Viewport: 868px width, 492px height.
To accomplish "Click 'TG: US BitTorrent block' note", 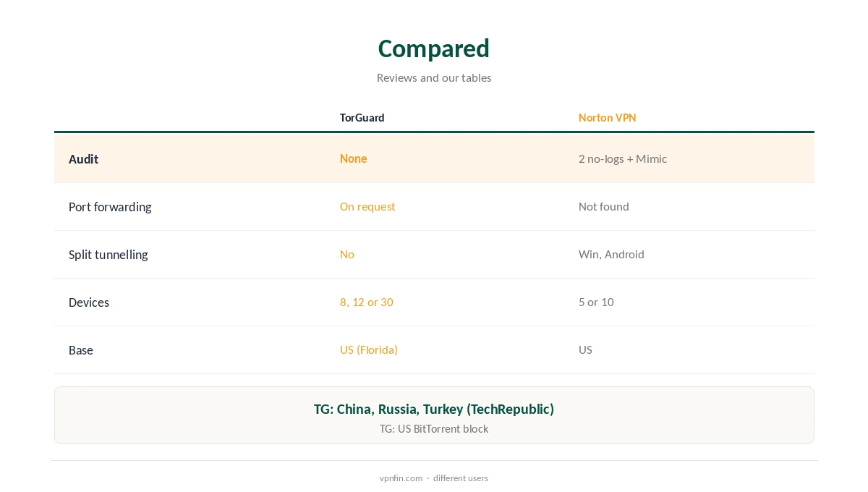I will [434, 429].
